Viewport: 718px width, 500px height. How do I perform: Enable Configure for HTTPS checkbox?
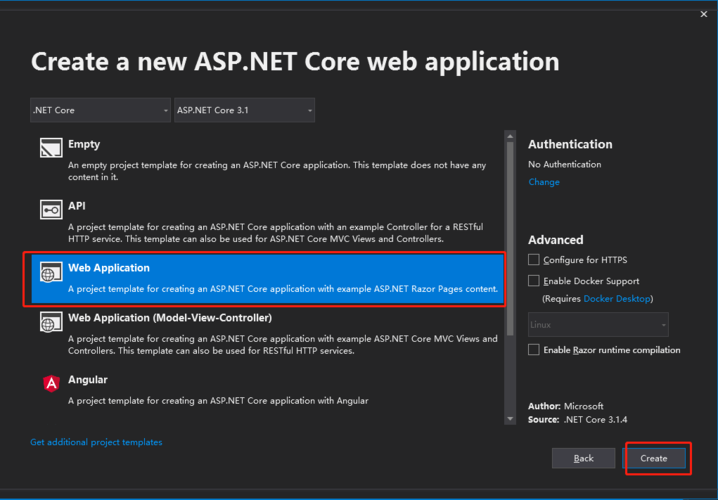[x=533, y=260]
